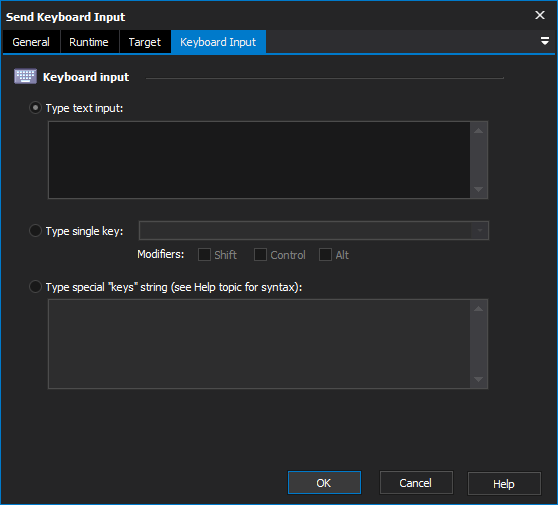558x505 pixels.
Task: Enable the Shift modifier checkbox
Action: pos(204,255)
